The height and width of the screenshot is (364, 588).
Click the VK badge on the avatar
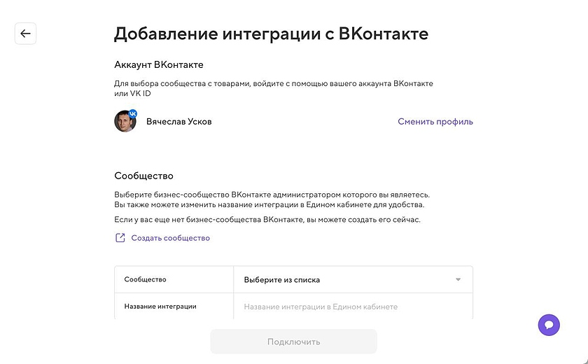(x=132, y=113)
